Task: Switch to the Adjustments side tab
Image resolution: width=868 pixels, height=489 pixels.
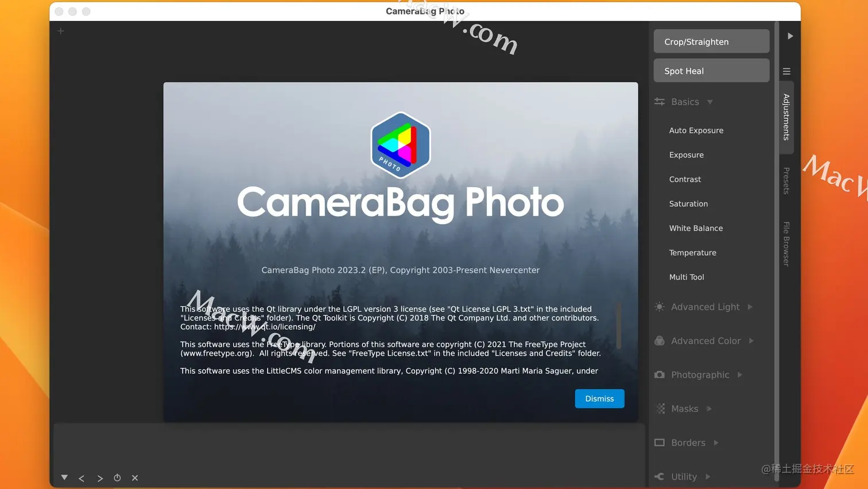Action: [786, 117]
